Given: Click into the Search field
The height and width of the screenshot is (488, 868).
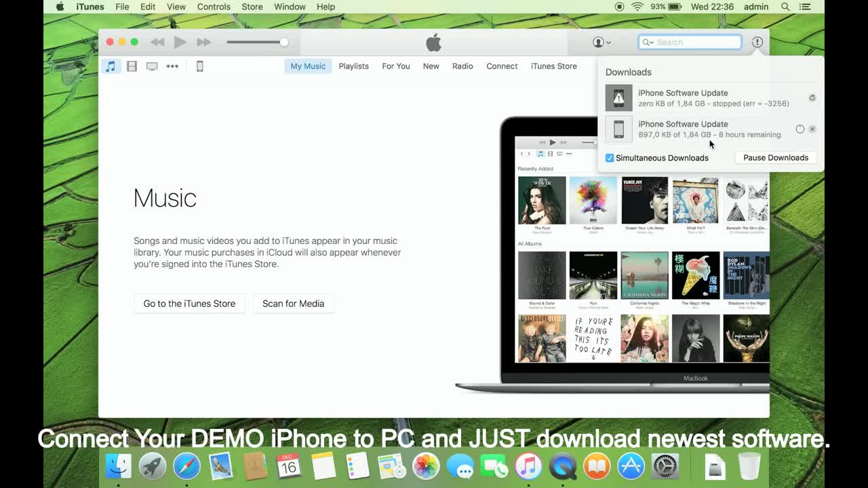Looking at the screenshot, I should [690, 42].
